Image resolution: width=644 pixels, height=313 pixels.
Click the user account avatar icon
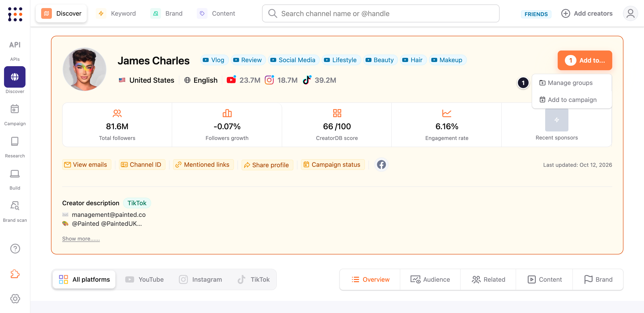click(630, 13)
